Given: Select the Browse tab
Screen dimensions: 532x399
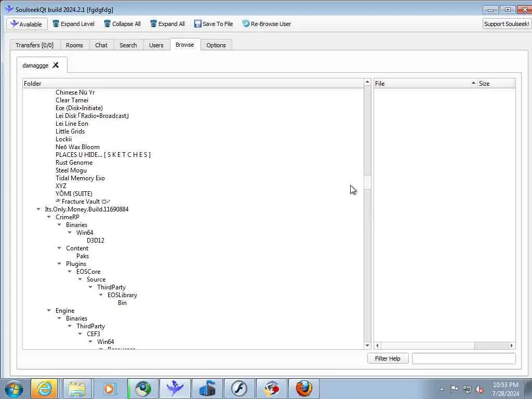Looking at the screenshot, I should click(x=184, y=45).
